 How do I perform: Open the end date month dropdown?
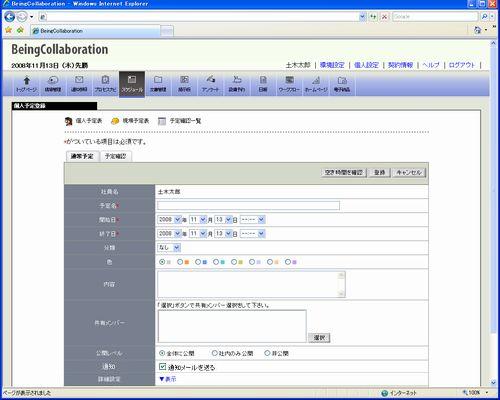198,234
